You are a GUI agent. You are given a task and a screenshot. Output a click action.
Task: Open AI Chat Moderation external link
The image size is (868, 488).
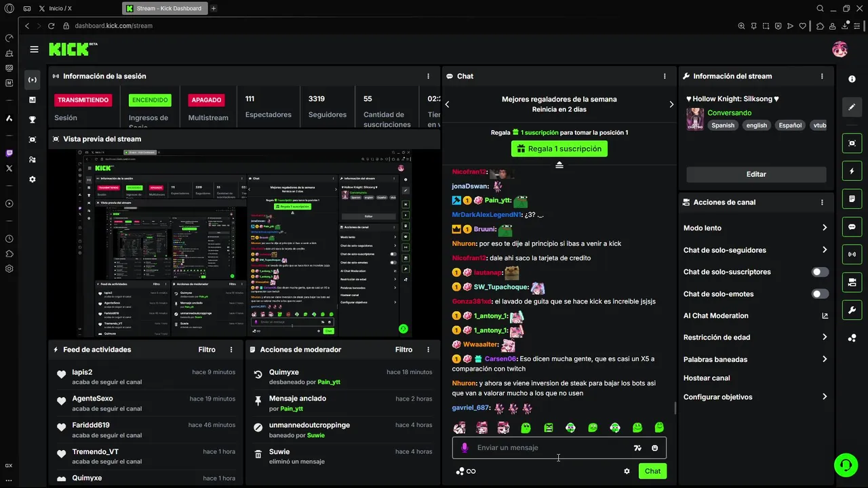(x=825, y=316)
